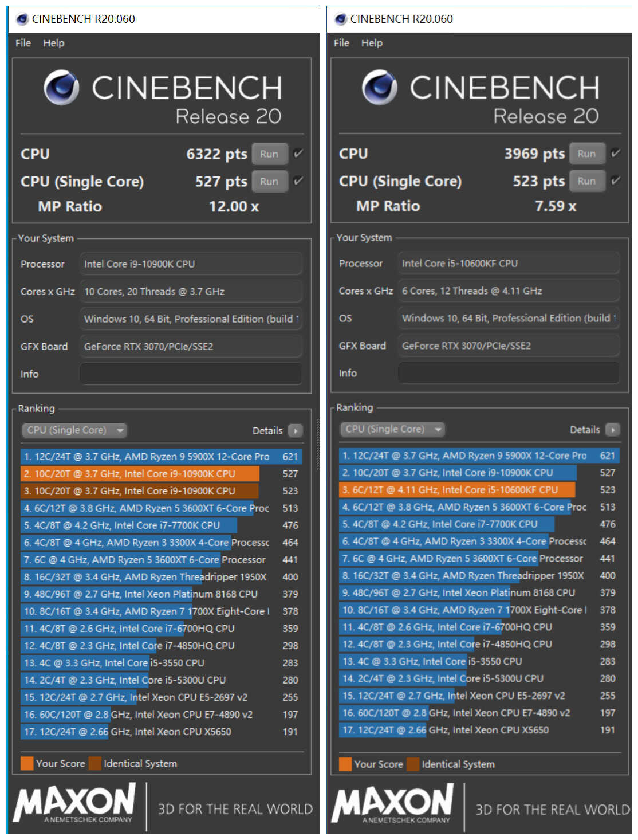Toggle Single Core checkbox beside 523 pts score

click(616, 180)
